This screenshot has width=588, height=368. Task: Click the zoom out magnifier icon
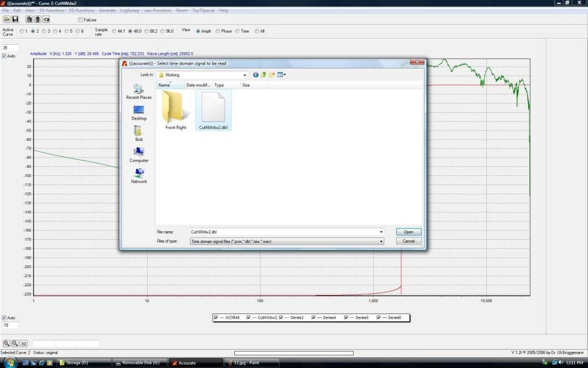14,343
